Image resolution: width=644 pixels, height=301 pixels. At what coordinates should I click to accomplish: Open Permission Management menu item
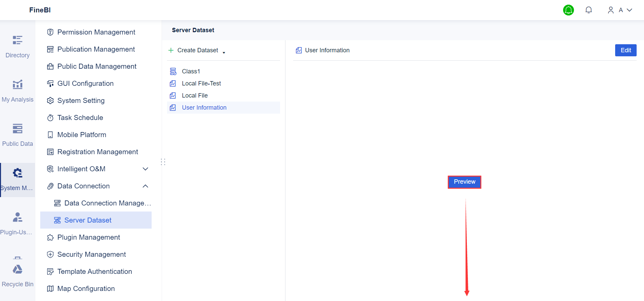pos(96,32)
